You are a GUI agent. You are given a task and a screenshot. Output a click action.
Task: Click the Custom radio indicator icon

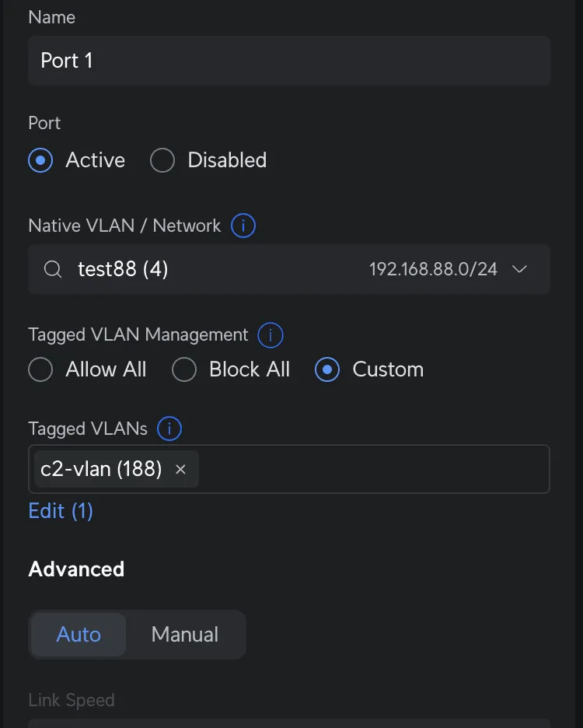[x=326, y=369]
